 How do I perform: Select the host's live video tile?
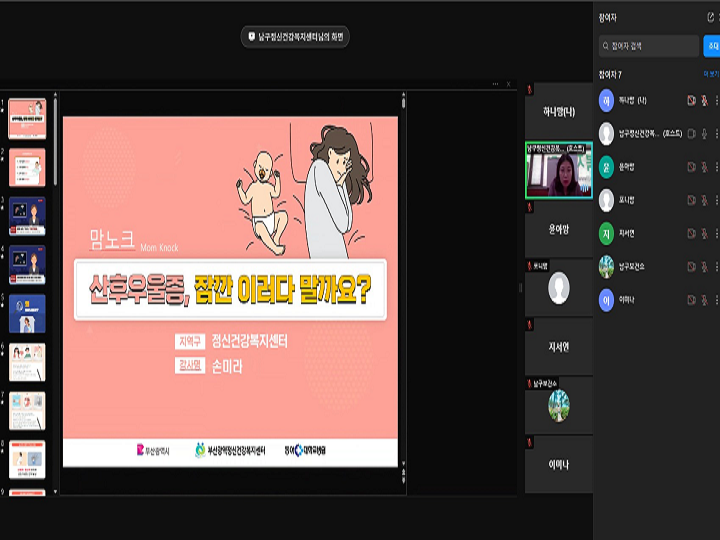(x=558, y=170)
